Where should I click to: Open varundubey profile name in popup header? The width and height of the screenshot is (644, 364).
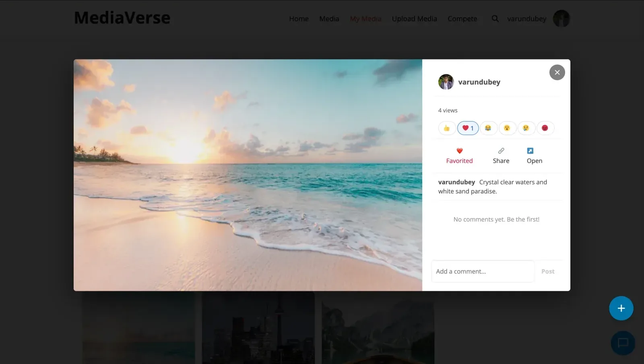pyautogui.click(x=479, y=82)
